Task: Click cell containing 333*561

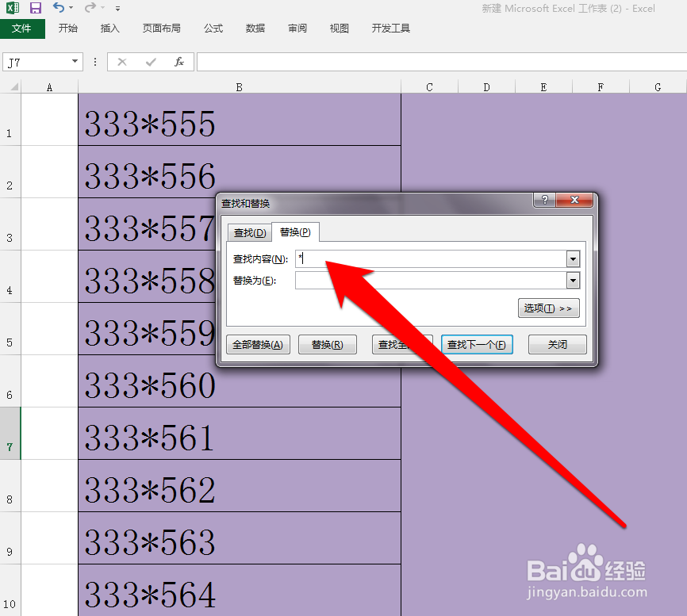Action: click(240, 434)
